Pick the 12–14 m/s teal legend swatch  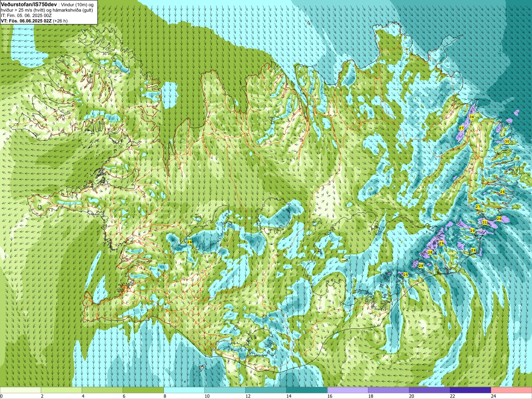point(266,390)
